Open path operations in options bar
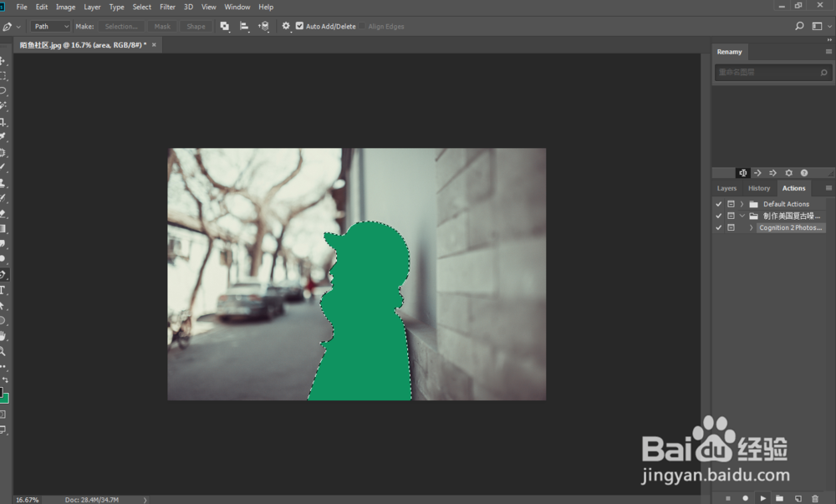 click(224, 26)
